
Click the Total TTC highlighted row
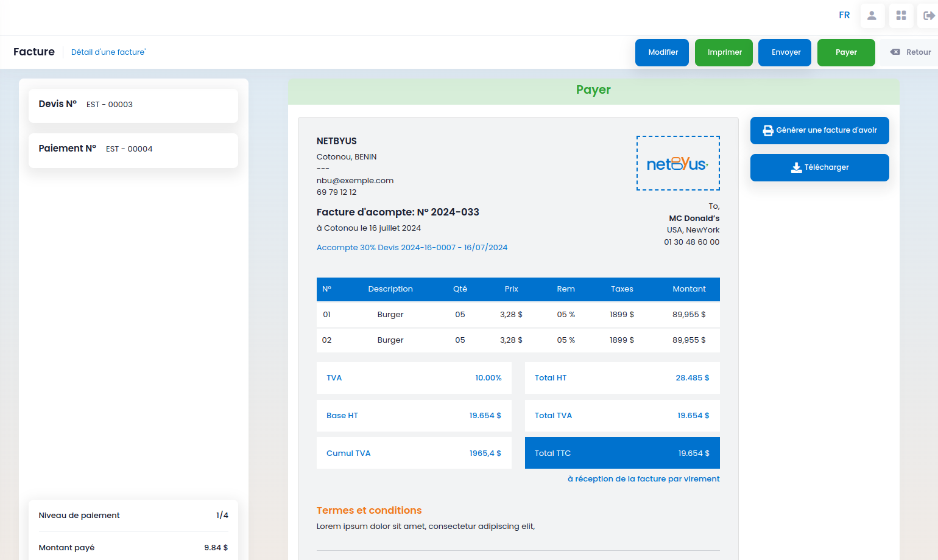click(622, 453)
